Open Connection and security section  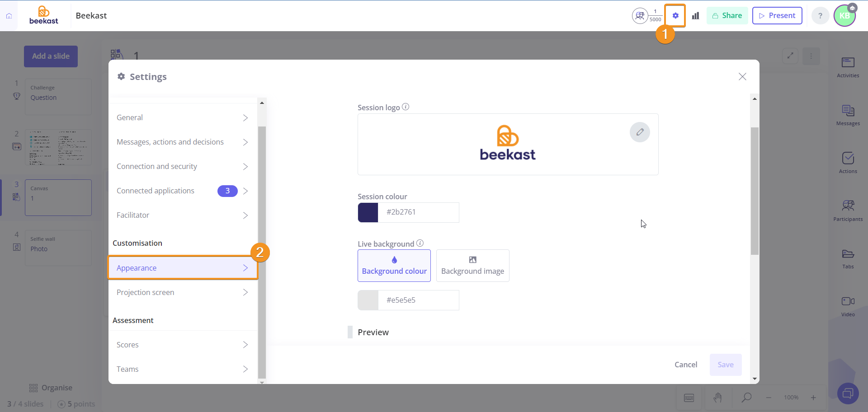tap(183, 166)
